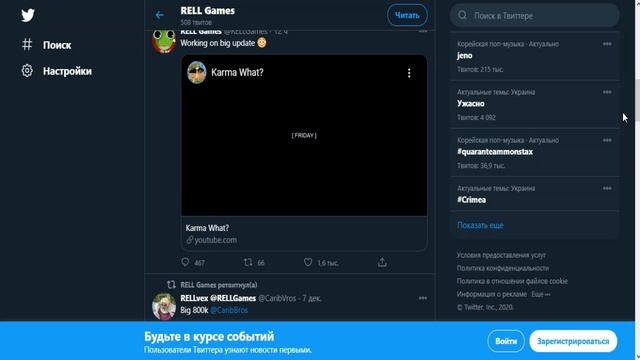The height and width of the screenshot is (360, 640).
Task: Open more options on RELLvex retweet
Action: [x=423, y=298]
